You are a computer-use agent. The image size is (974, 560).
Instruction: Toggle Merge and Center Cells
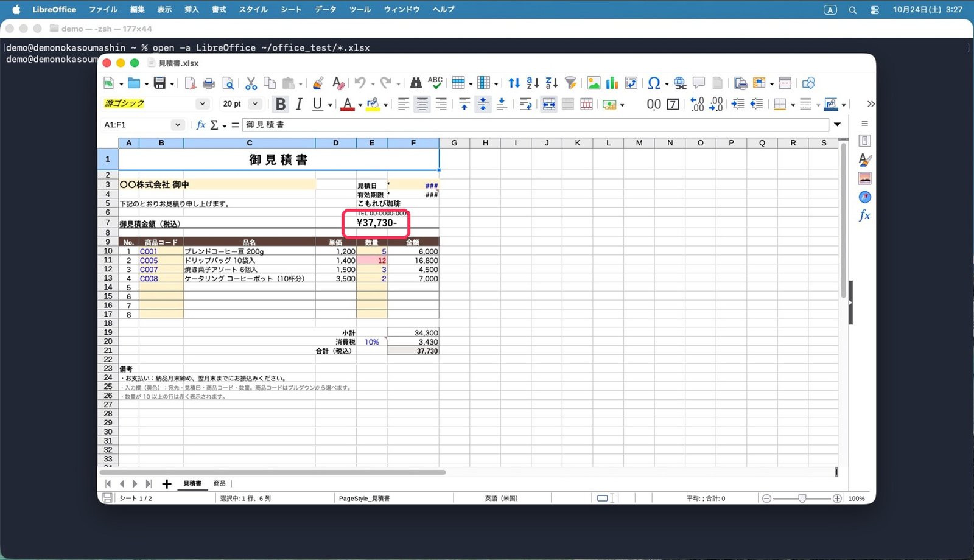coord(548,104)
